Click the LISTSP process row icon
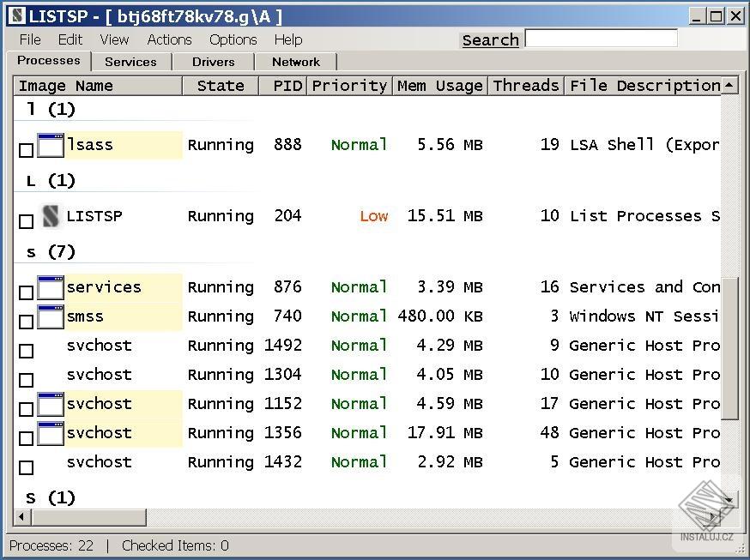The height and width of the screenshot is (560, 750). click(x=51, y=216)
